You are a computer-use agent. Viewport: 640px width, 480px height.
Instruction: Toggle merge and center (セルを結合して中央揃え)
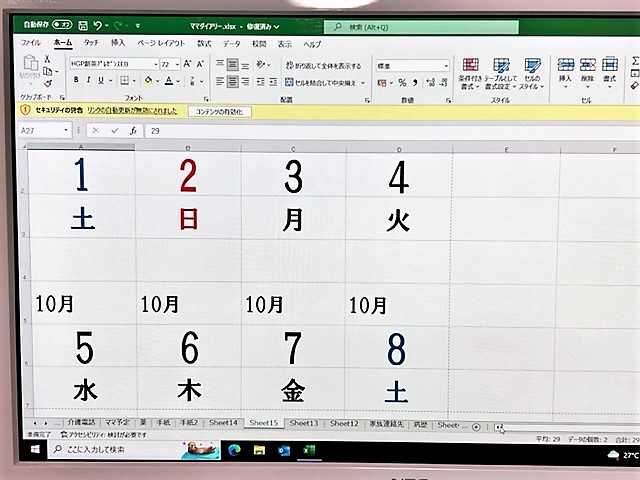[x=320, y=82]
